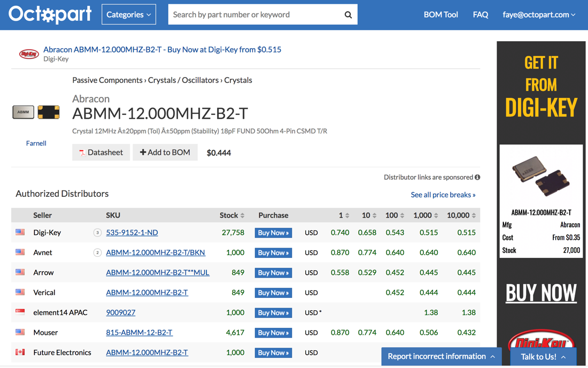Click the search magnifier icon
The height and width of the screenshot is (368, 588).
348,15
